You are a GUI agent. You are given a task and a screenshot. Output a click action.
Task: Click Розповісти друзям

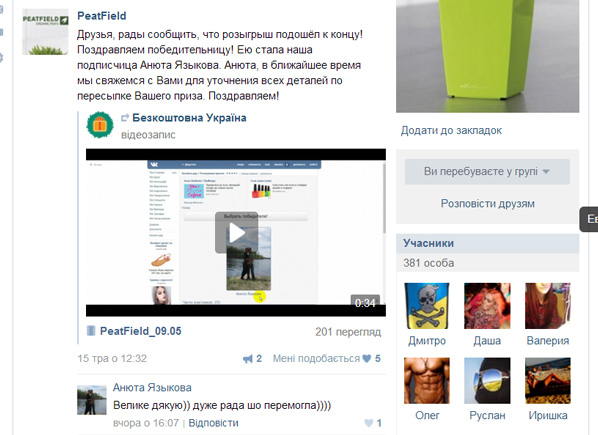click(487, 204)
